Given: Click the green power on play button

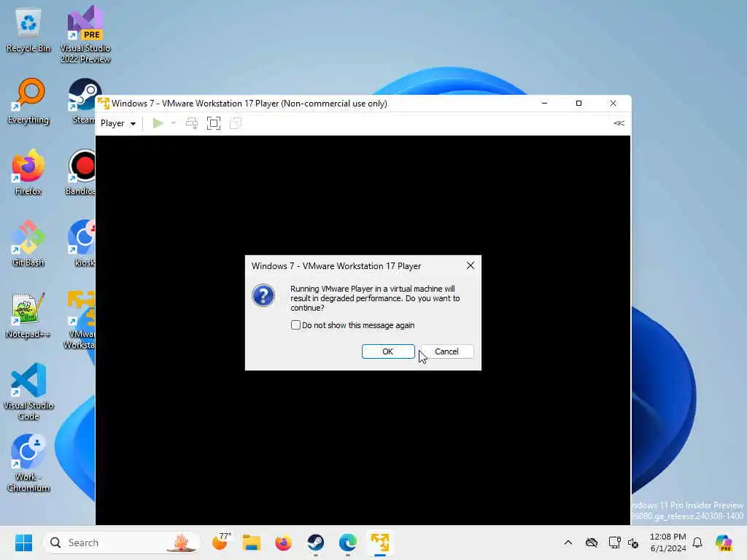Looking at the screenshot, I should [158, 123].
